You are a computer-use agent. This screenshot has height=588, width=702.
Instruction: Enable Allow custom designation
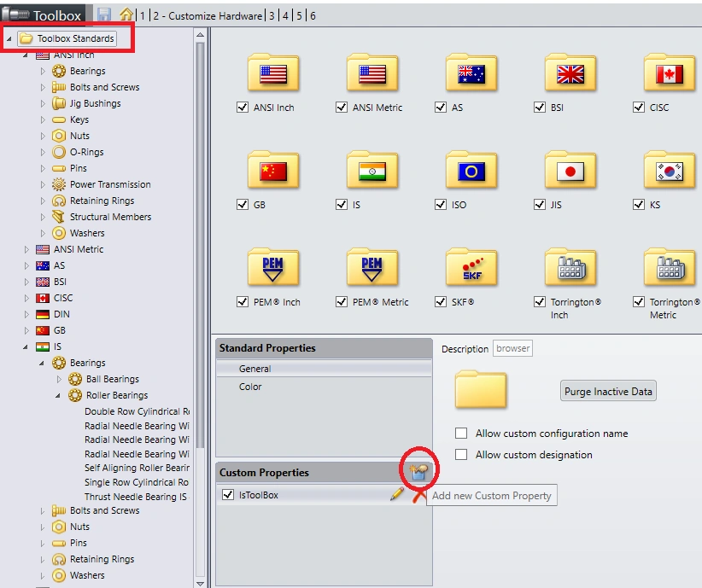pos(461,455)
